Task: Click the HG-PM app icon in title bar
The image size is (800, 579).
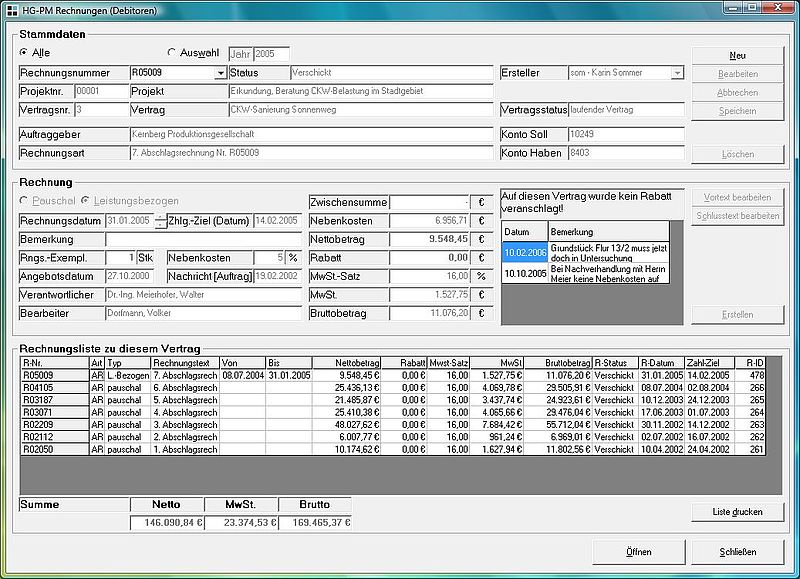Action: pyautogui.click(x=10, y=9)
